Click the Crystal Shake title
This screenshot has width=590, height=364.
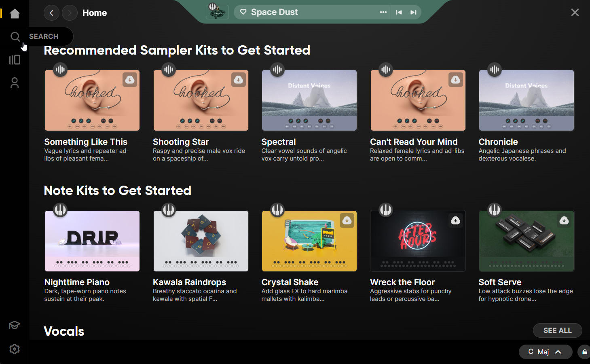290,282
